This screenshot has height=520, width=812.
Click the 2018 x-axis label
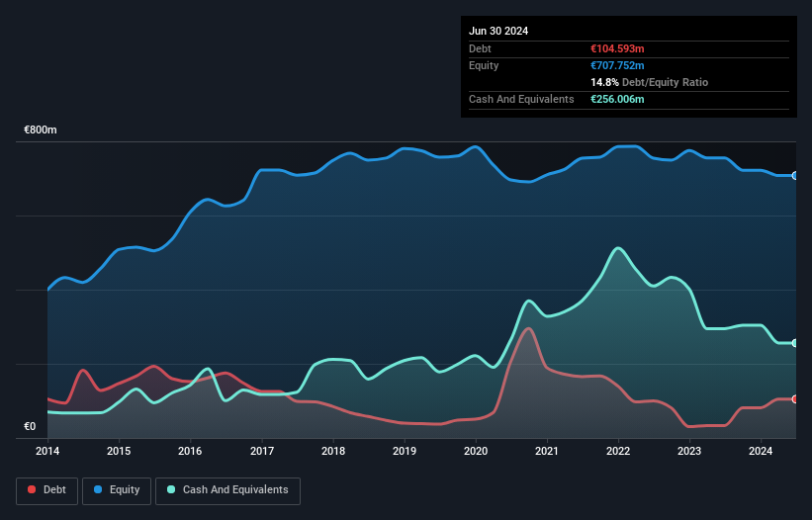[333, 451]
